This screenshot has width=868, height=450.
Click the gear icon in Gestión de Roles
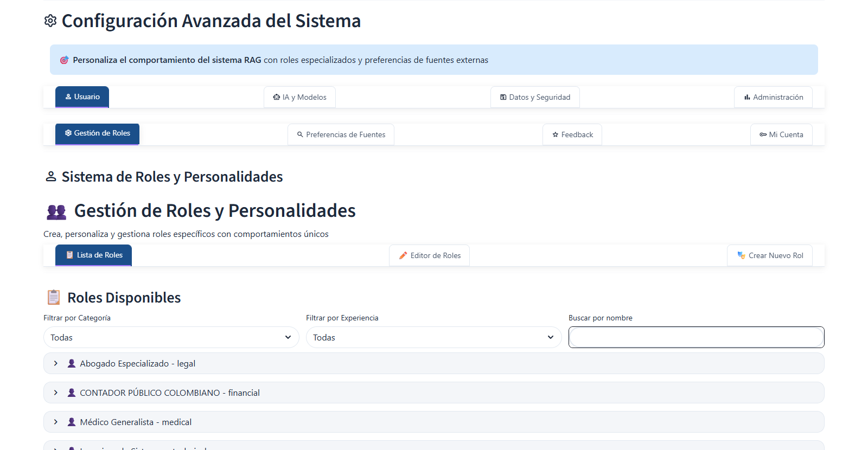coord(68,133)
